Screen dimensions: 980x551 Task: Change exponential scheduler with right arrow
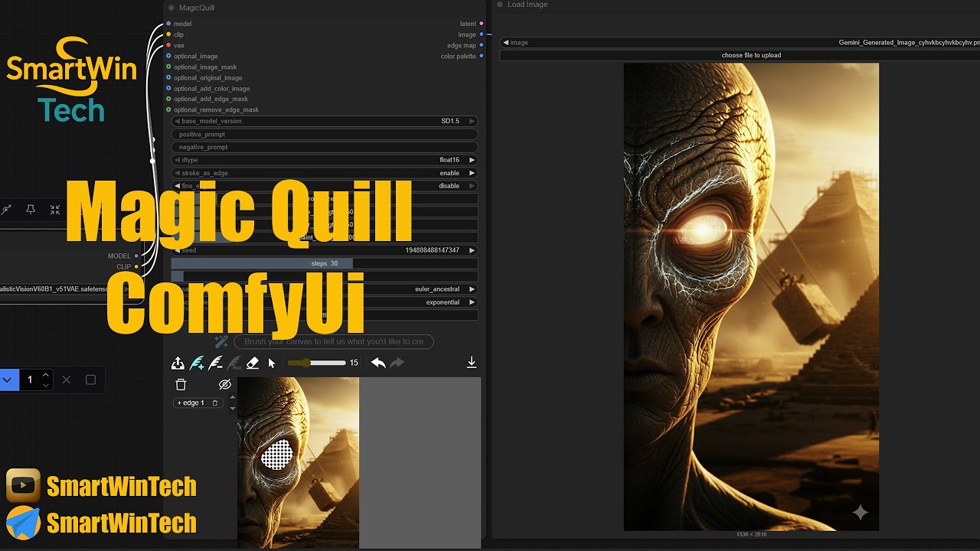click(472, 302)
